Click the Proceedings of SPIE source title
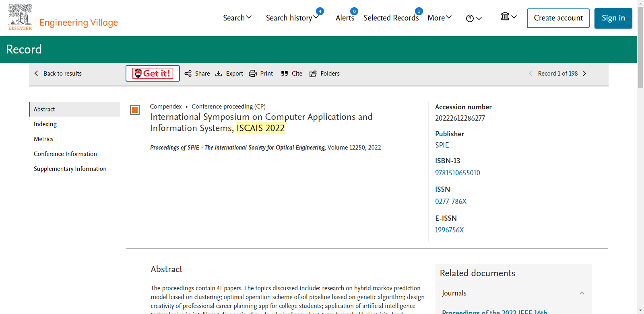Image resolution: width=644 pixels, height=314 pixels. [x=238, y=148]
